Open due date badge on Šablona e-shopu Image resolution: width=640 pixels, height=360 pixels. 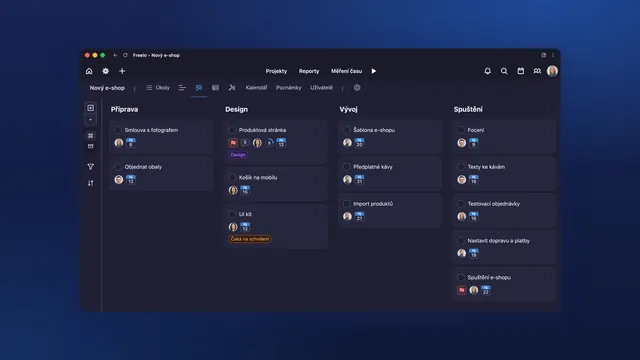(359, 142)
